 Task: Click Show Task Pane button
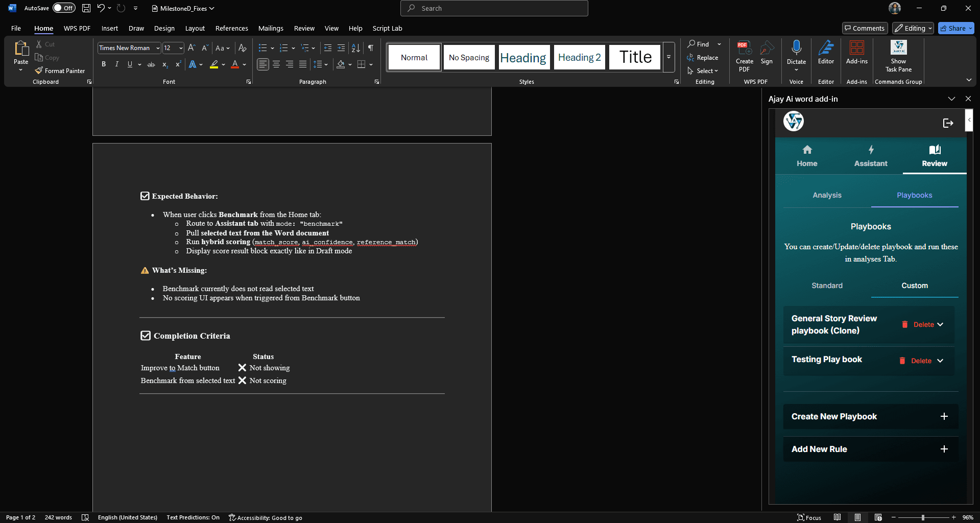[x=898, y=56]
